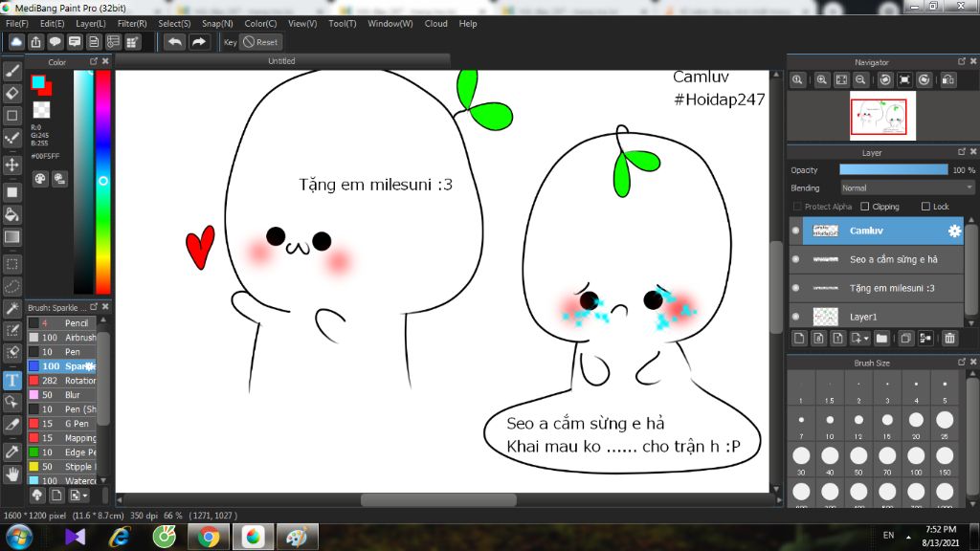Open the Layer menu

point(91,24)
